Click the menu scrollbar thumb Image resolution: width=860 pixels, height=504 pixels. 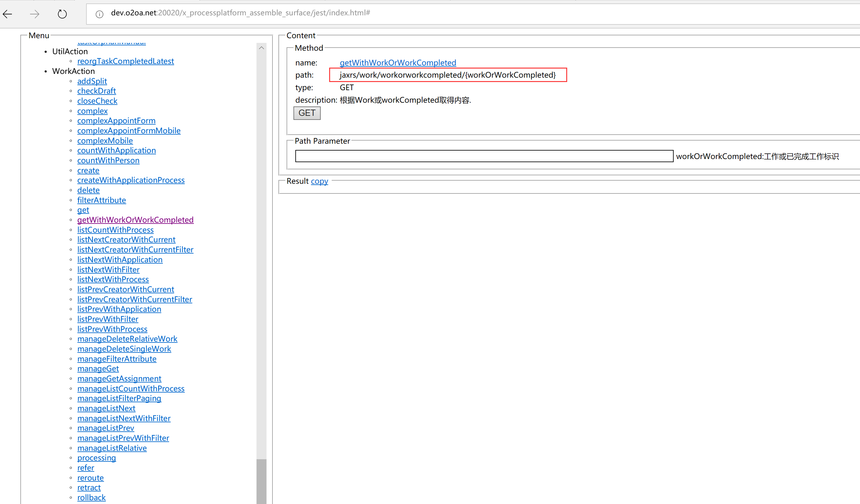[x=262, y=481]
